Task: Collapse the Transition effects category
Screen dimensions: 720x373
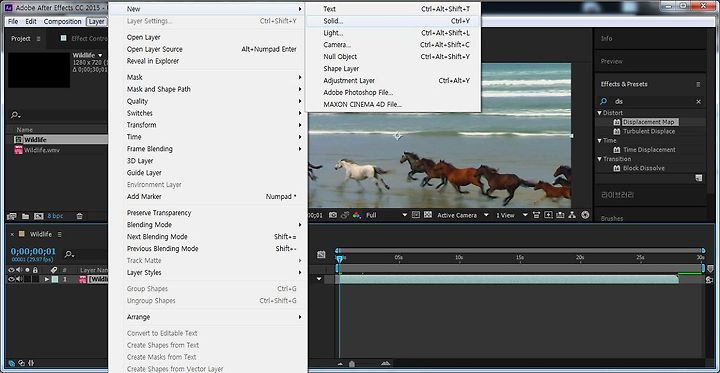Action: click(600, 159)
